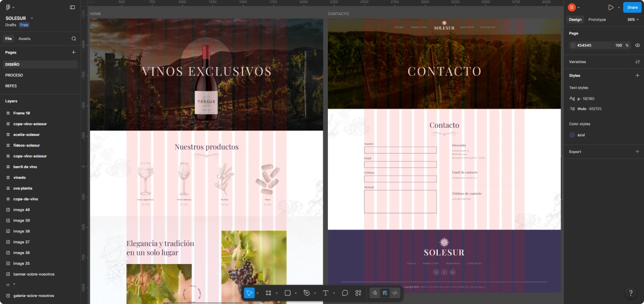Open the Assets tab
The width and height of the screenshot is (644, 304).
click(x=24, y=38)
